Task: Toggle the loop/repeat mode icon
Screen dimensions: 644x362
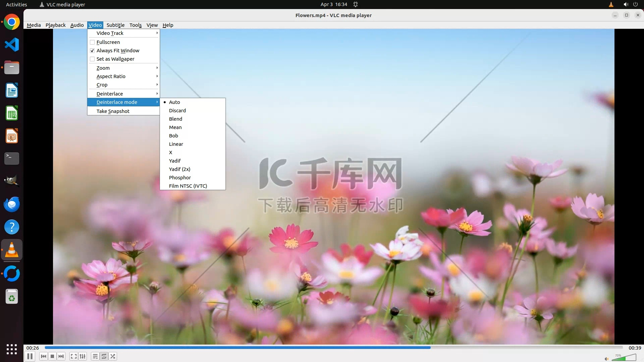Action: pyautogui.click(x=104, y=356)
